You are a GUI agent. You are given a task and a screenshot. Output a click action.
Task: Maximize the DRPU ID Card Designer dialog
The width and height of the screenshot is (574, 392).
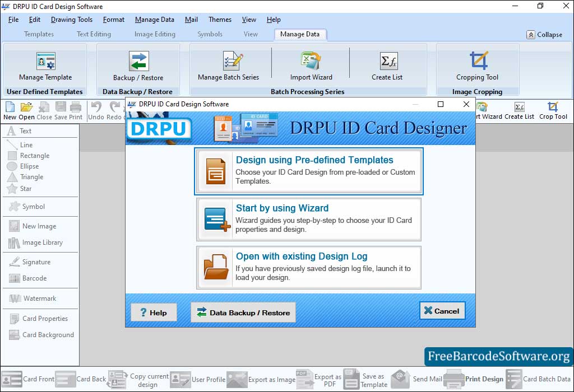(x=441, y=104)
